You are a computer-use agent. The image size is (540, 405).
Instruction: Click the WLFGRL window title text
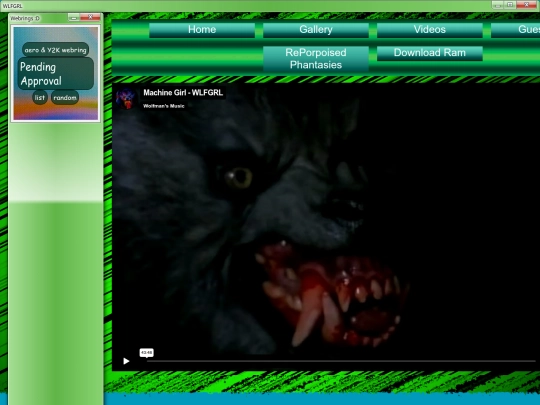[12, 6]
